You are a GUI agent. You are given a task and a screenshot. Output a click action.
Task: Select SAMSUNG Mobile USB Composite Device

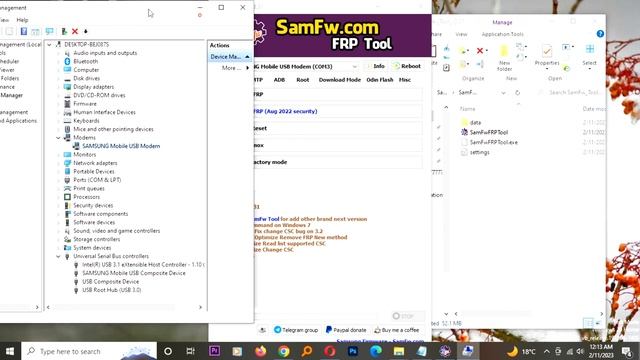pyautogui.click(x=133, y=273)
